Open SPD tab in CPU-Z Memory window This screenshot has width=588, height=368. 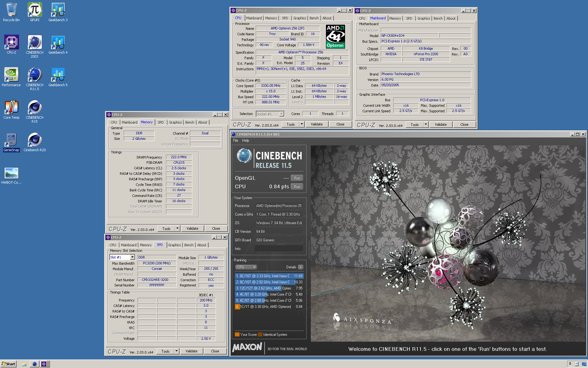point(161,122)
